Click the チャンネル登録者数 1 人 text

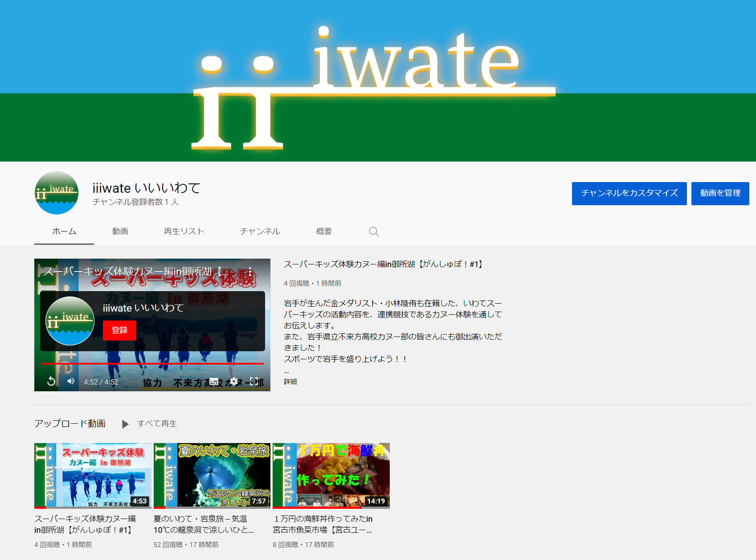tap(135, 202)
